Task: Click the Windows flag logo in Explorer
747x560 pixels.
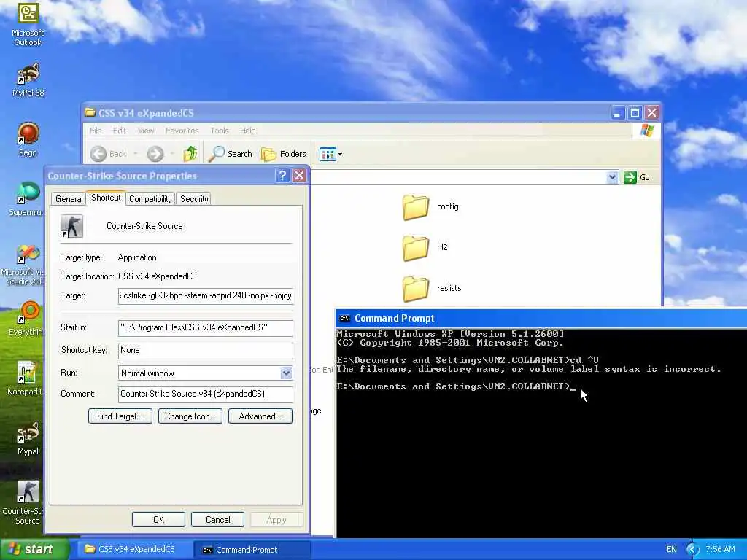Action: [646, 130]
